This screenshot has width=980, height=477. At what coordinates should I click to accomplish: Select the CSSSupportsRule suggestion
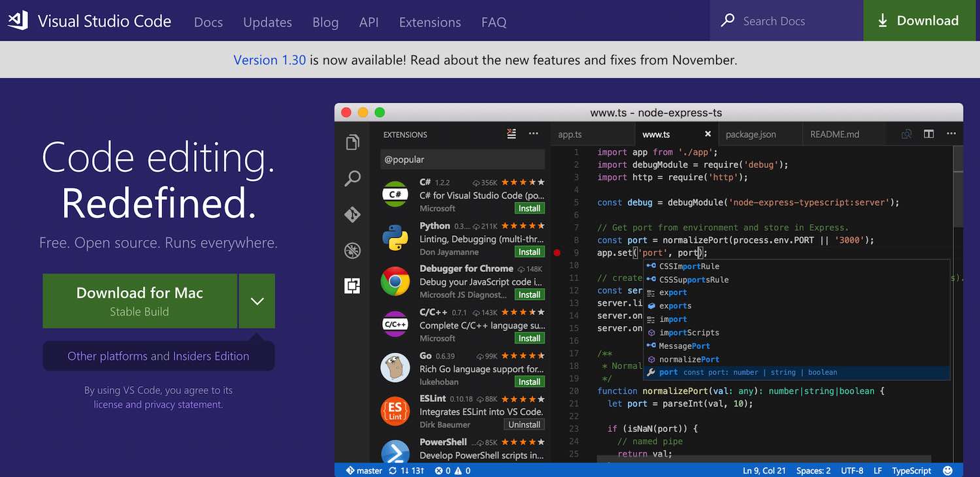coord(694,280)
